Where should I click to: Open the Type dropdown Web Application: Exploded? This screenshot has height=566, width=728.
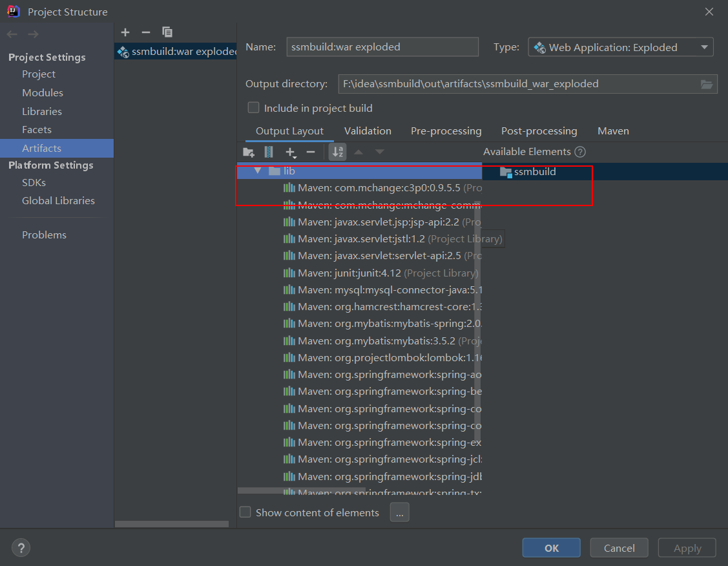pos(621,47)
